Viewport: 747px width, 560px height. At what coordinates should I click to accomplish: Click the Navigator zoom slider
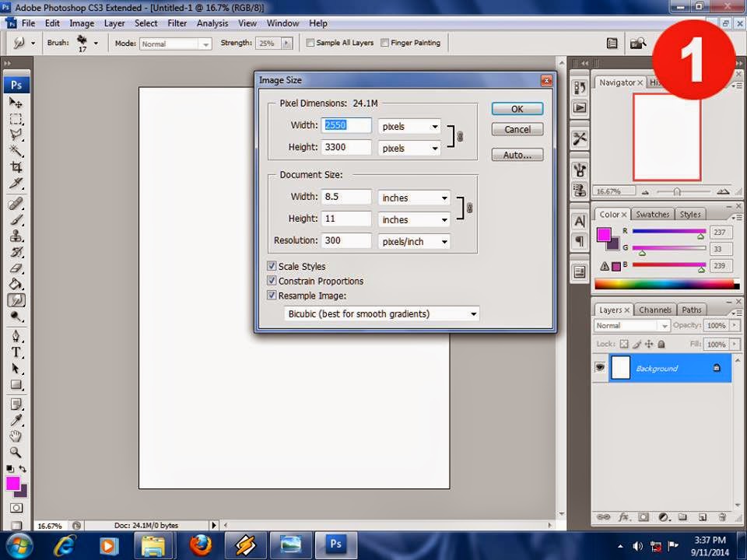[x=676, y=192]
